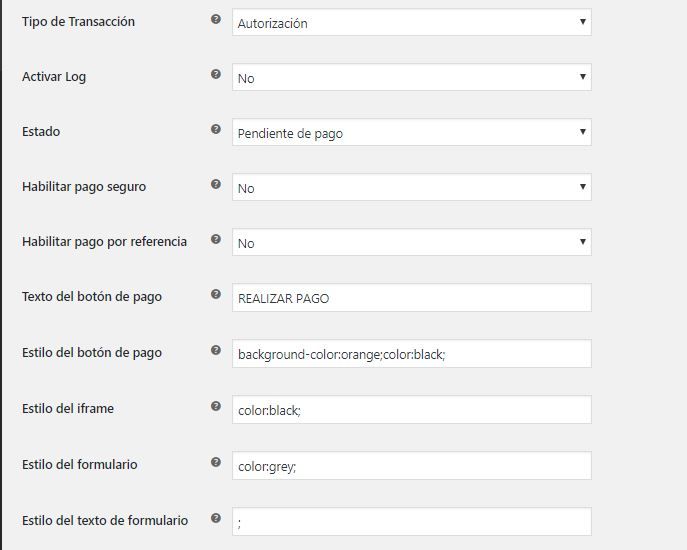Click the background-color:orange style field
This screenshot has height=550, width=687.
pyautogui.click(x=412, y=354)
